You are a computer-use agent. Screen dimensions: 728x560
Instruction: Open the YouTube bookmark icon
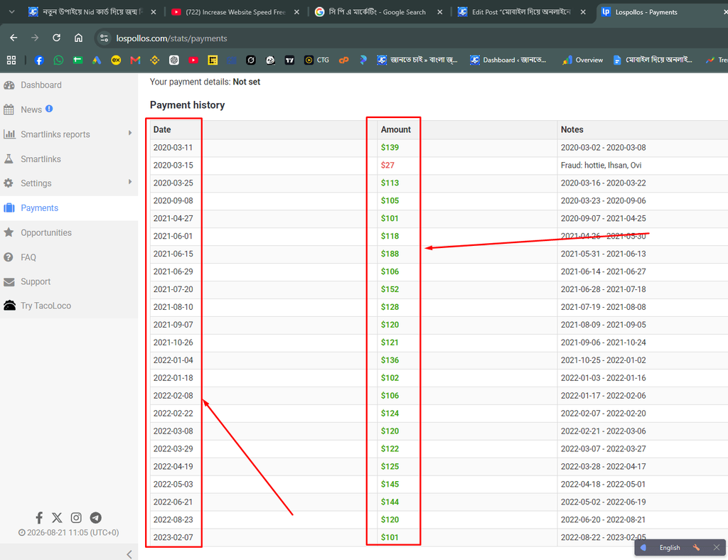(193, 60)
